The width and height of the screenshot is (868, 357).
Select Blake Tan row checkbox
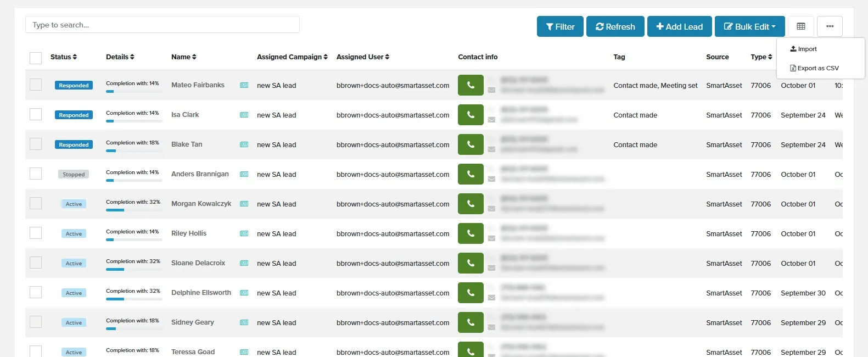pos(36,143)
